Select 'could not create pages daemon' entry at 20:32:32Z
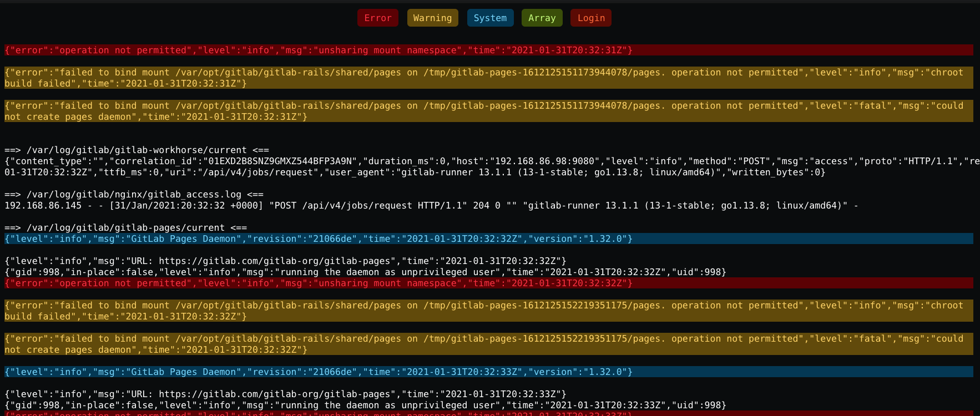Screen dimensions: 980x416 pos(489,344)
